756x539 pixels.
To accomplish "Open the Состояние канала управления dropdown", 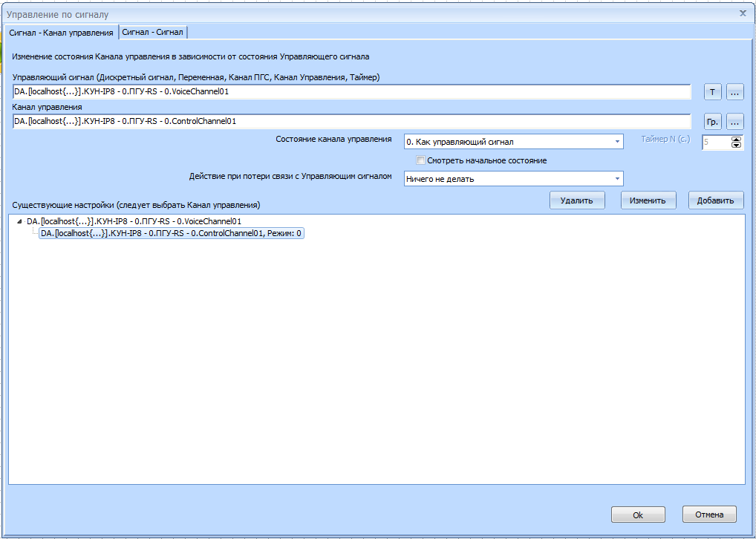I will click(x=617, y=142).
